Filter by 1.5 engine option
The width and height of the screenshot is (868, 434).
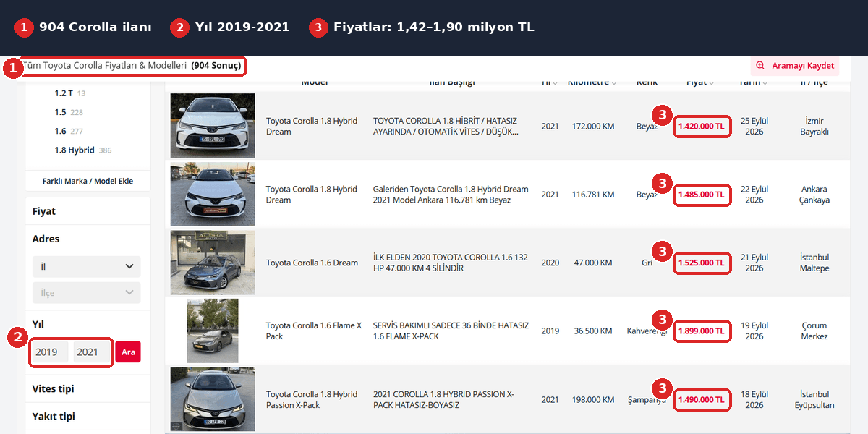pos(60,112)
